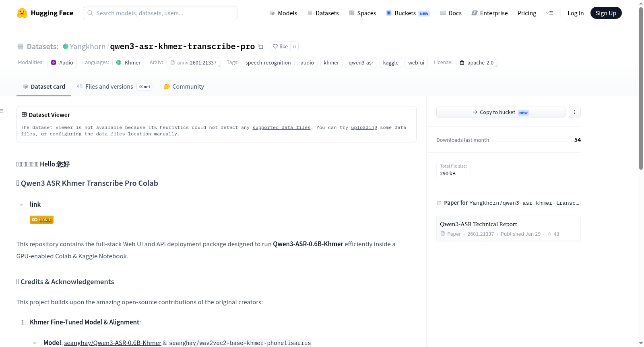Toggle the sidebar table-of-contents icon
Screen dimensions: 644x347
click(2, 111)
